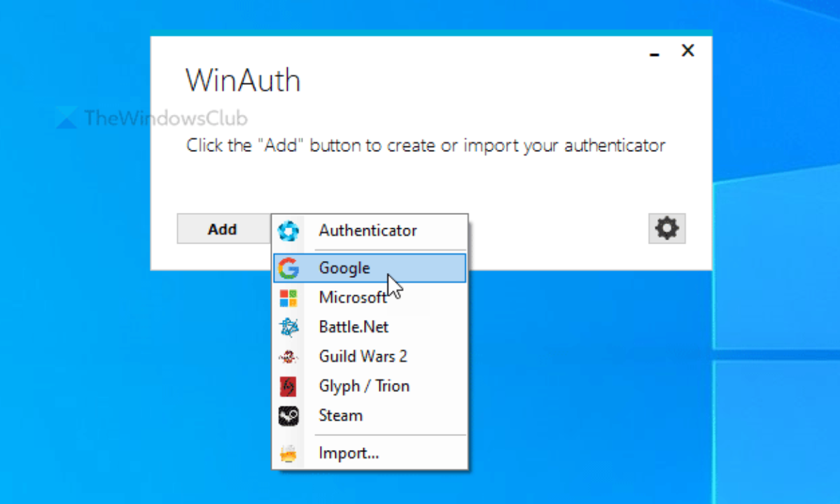Click the blue Authenticator icon in the menu
Image resolution: width=840 pixels, height=504 pixels.
point(288,230)
